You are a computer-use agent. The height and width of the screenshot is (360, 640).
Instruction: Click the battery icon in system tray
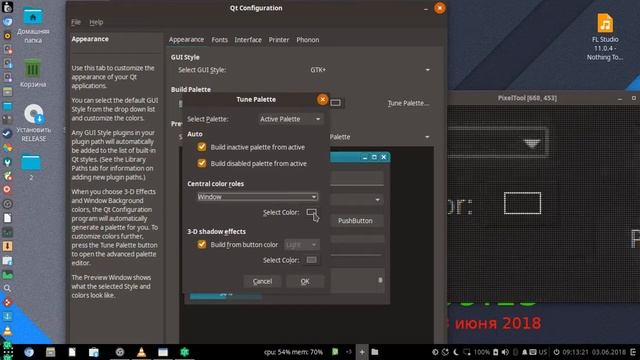[496, 352]
